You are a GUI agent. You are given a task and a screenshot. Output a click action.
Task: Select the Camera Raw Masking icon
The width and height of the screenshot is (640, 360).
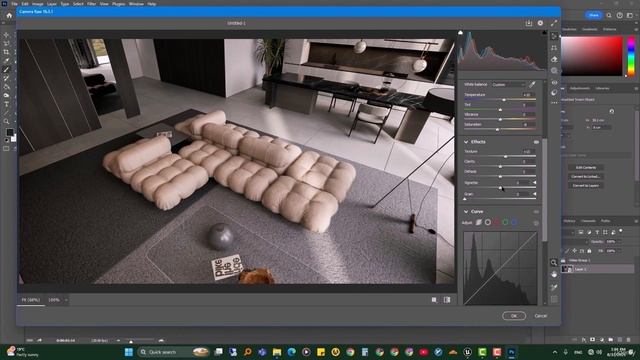pyautogui.click(x=554, y=71)
